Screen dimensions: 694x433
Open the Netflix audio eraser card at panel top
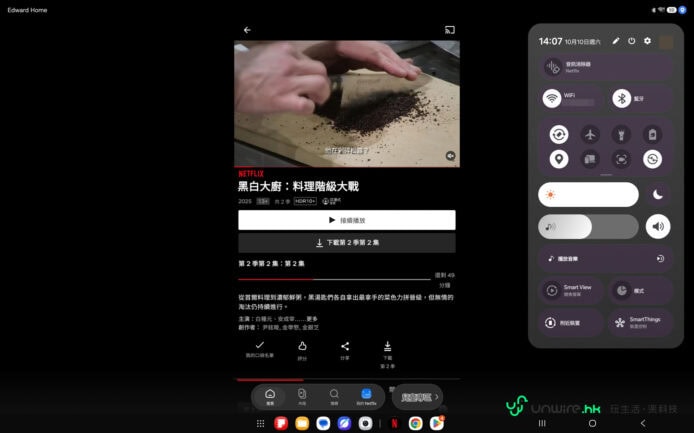pos(606,67)
